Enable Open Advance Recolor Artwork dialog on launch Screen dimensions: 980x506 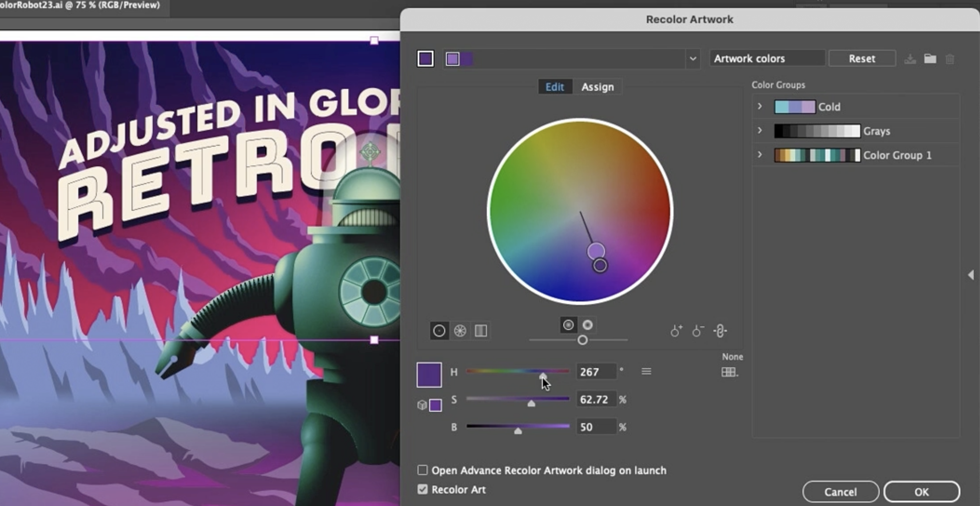point(422,470)
